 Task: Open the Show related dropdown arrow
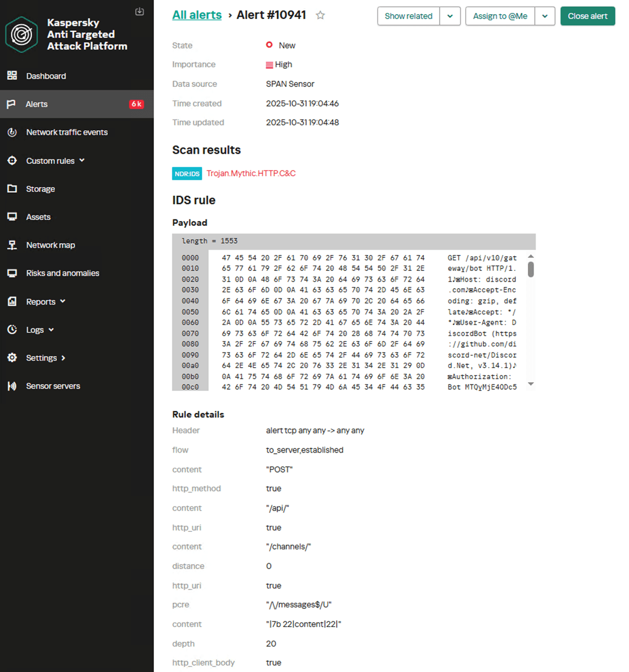[450, 16]
